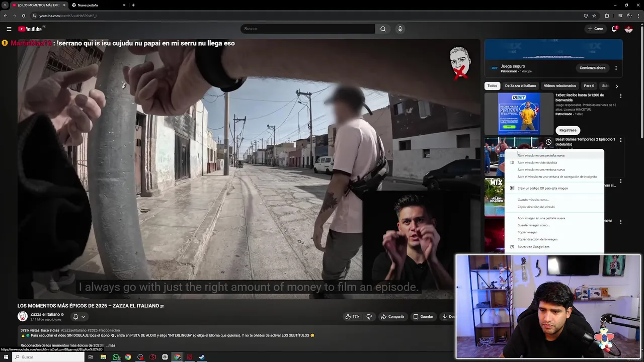Image resolution: width=644 pixels, height=362 pixels.
Task: Open the notifications bell in the header
Action: pyautogui.click(x=614, y=29)
